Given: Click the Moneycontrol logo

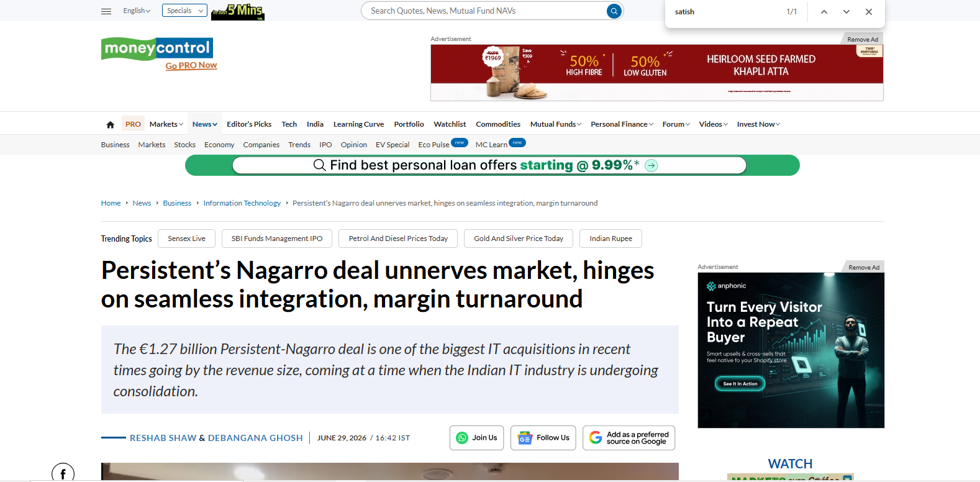Looking at the screenshot, I should pyautogui.click(x=157, y=48).
